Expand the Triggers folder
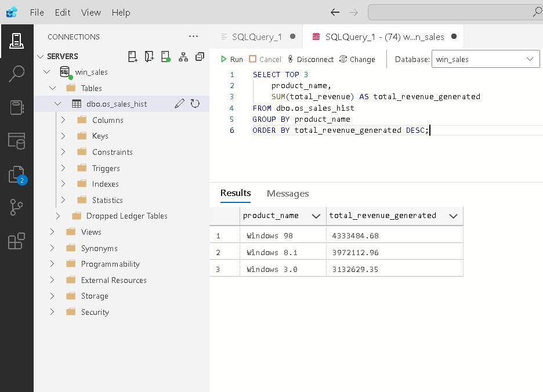Image resolution: width=543 pixels, height=392 pixels. tap(63, 168)
